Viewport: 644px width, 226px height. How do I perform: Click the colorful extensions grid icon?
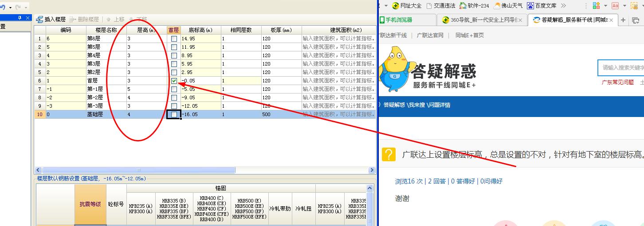click(596, 6)
